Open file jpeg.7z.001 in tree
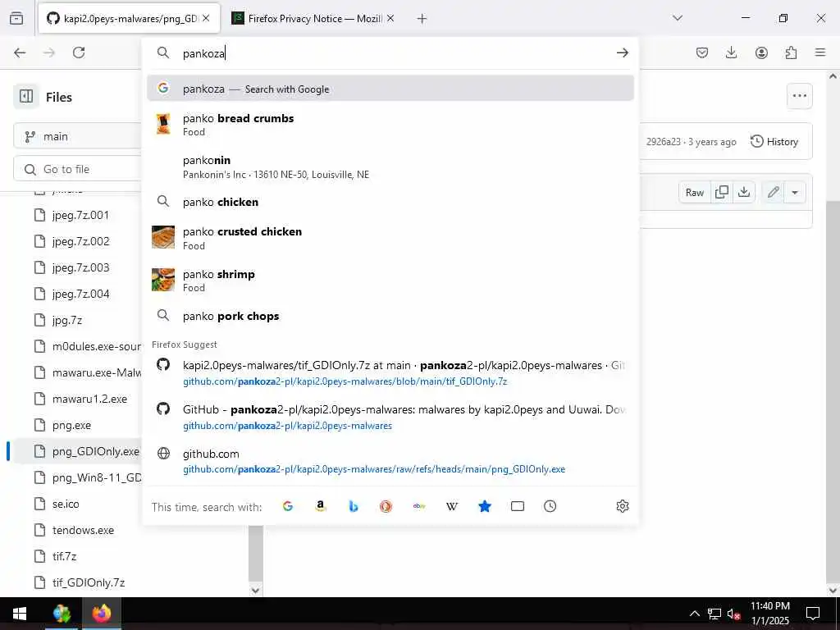This screenshot has height=630, width=840. click(x=80, y=216)
